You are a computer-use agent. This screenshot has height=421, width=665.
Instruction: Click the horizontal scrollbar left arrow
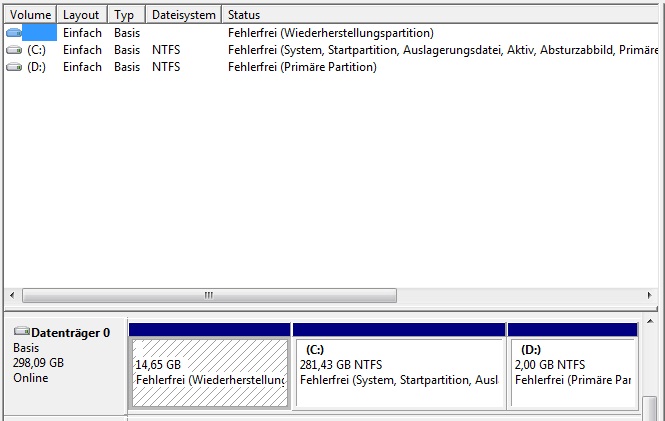pos(12,295)
